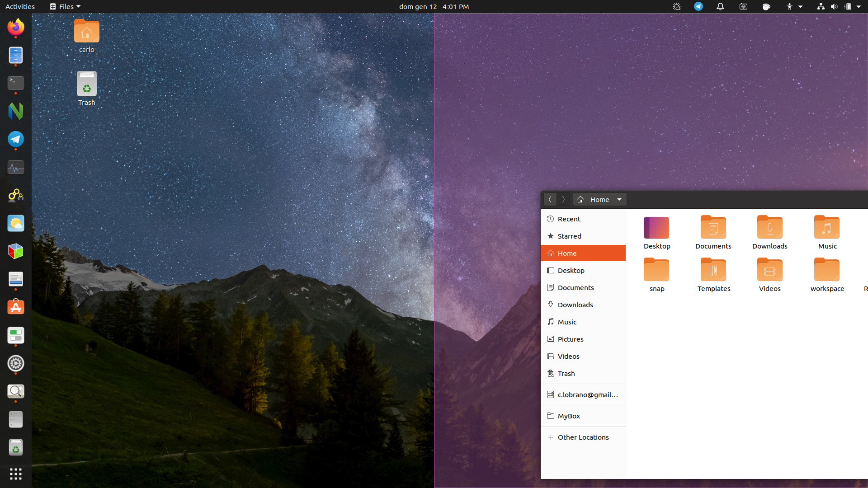The image size is (868, 488).
Task: Select Starred in the sidebar
Action: (569, 236)
